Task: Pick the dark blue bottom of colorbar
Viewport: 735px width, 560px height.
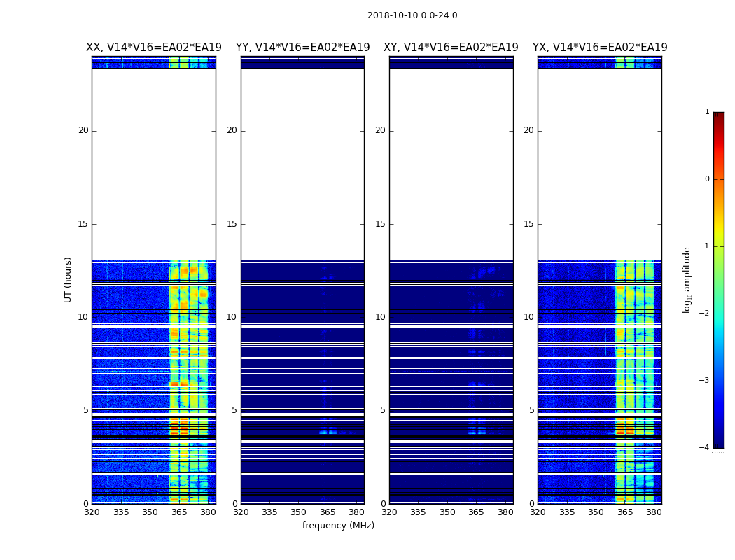Action: click(718, 442)
